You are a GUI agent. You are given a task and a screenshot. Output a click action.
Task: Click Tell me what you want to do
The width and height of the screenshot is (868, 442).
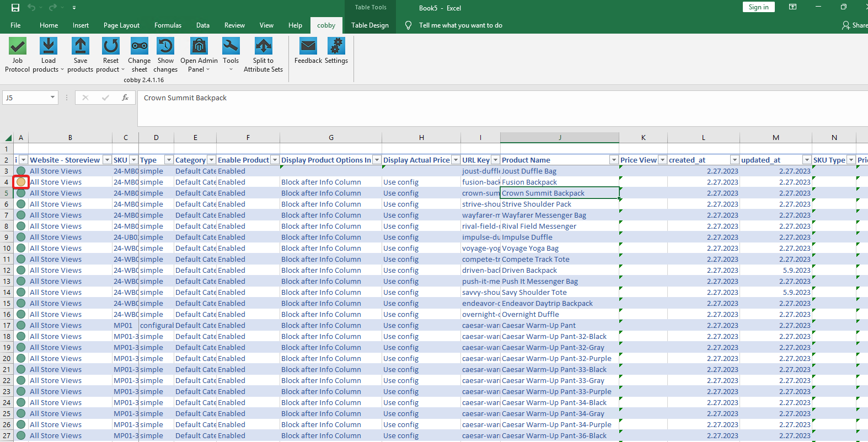click(x=460, y=25)
